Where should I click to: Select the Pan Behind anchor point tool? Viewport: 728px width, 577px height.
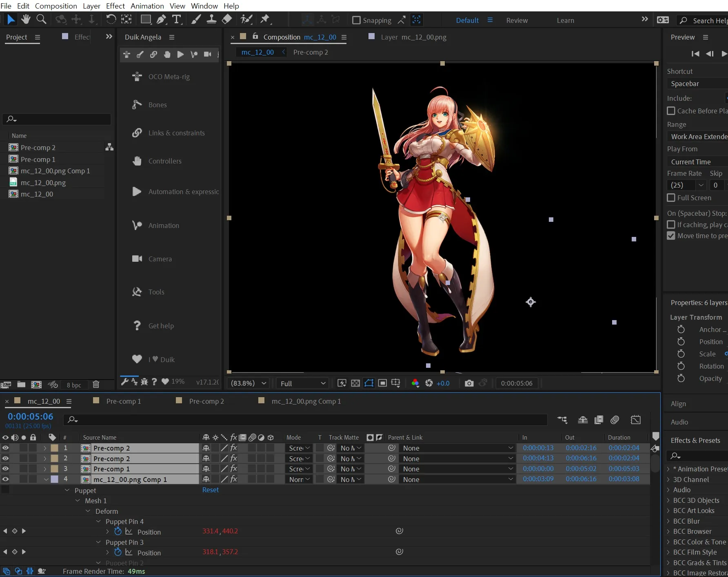pos(127,19)
